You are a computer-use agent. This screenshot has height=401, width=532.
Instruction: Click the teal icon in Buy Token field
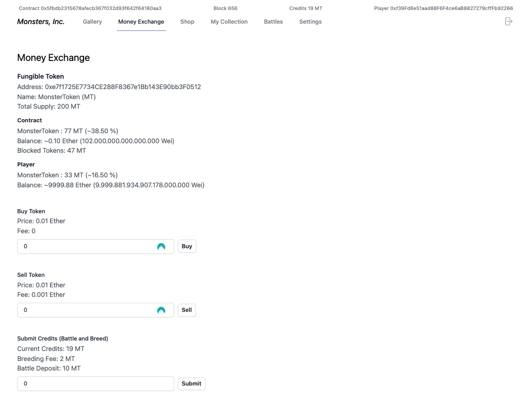[161, 246]
